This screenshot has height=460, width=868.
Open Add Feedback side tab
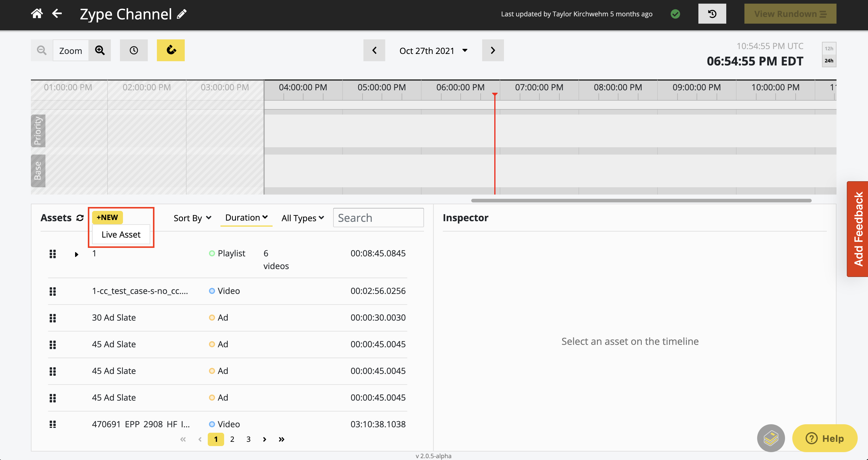[858, 229]
